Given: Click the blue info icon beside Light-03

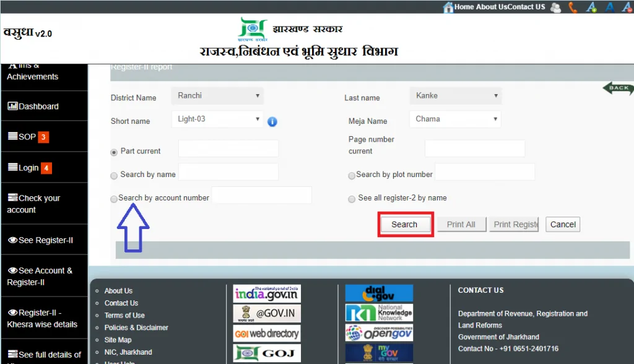Looking at the screenshot, I should (x=272, y=121).
